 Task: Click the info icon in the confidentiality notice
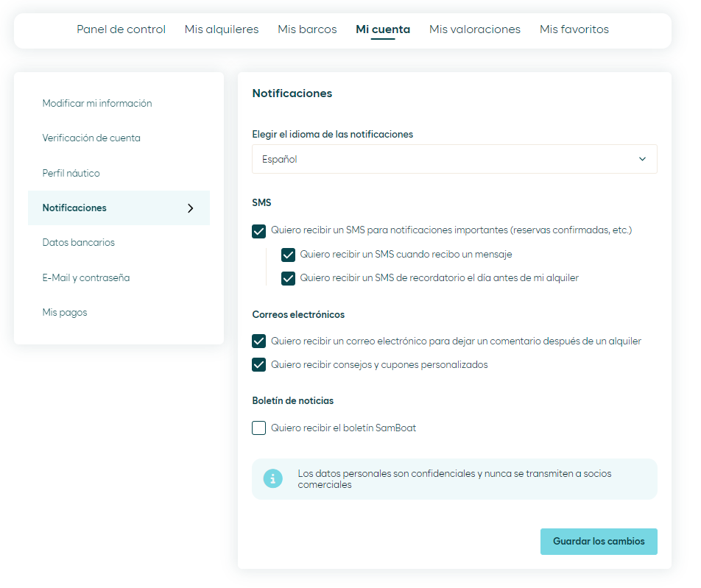point(272,478)
